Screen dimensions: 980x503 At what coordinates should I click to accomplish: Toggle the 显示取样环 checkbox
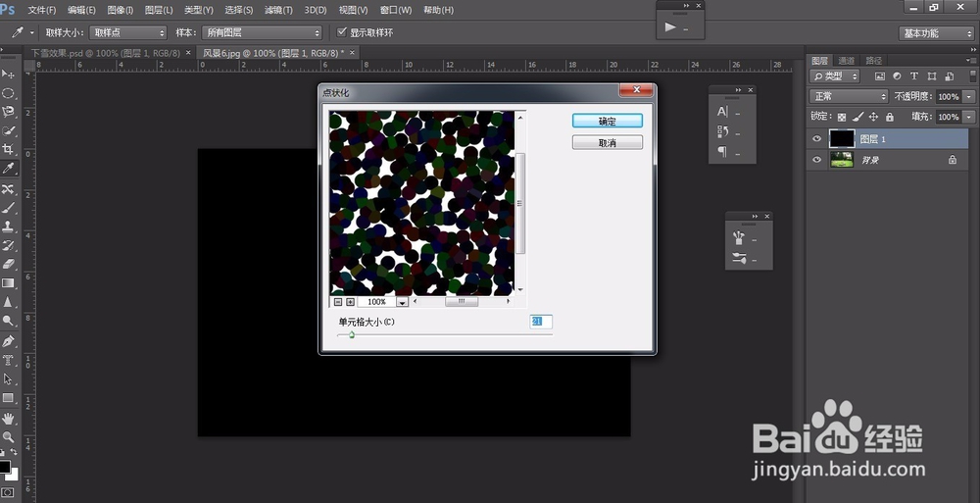click(341, 32)
